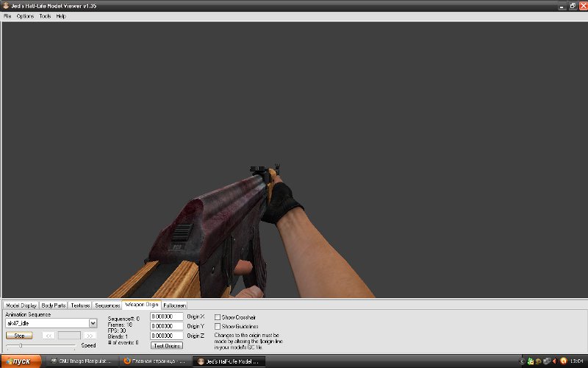
Task: Switch to the Firefox taskbar window
Action: 154,361
